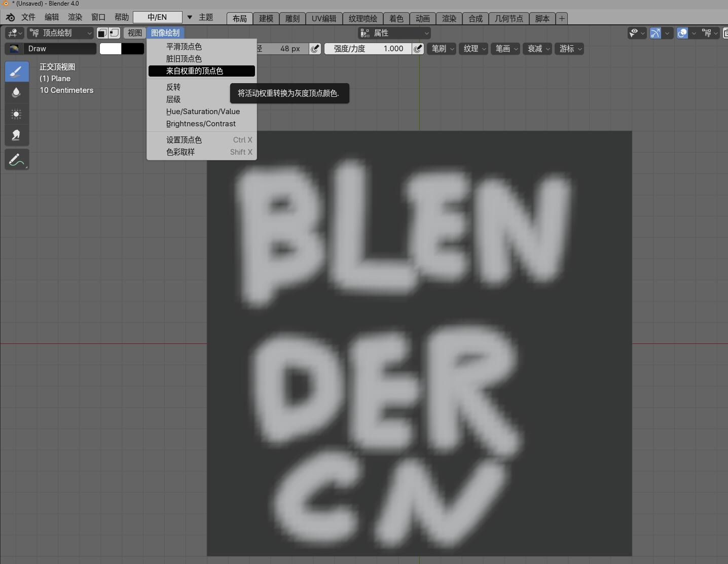Toggle radius pen pressure button
728x564 pixels.
click(315, 49)
